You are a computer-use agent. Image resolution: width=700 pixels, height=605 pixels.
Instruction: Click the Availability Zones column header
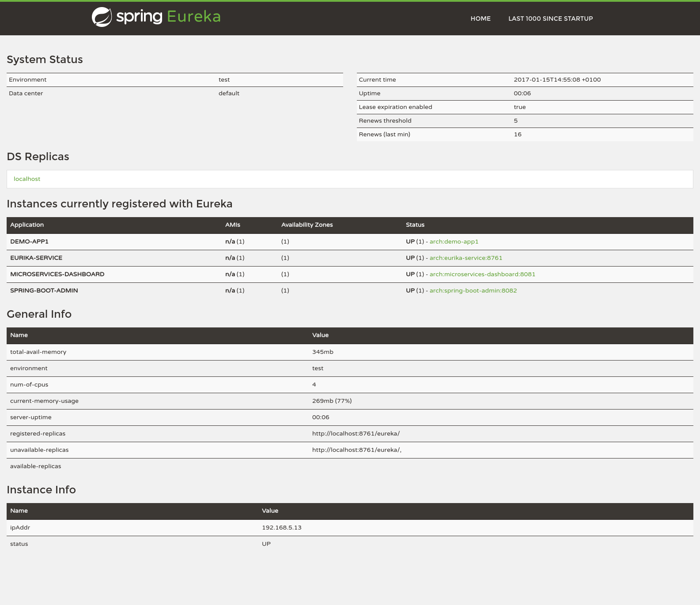click(x=307, y=225)
